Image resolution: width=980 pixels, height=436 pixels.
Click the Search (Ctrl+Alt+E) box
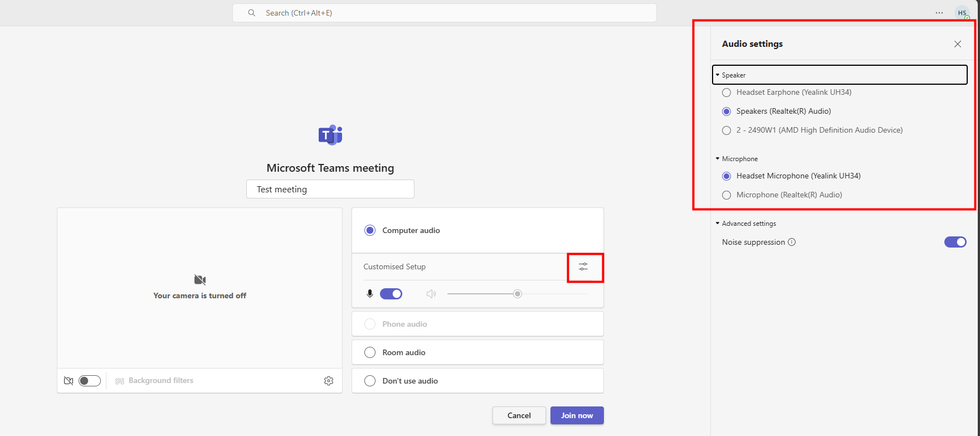pyautogui.click(x=445, y=13)
